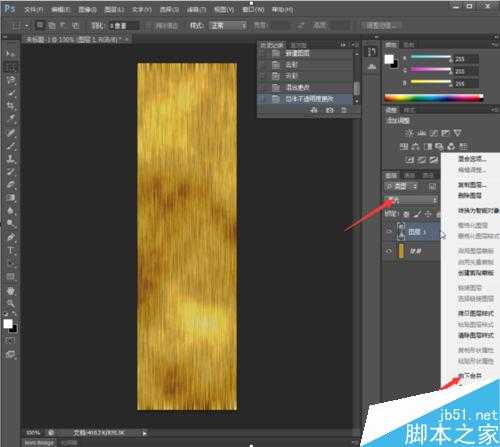The height and width of the screenshot is (447, 500).
Task: Select the Clone Stamp tool
Action: pos(11,159)
